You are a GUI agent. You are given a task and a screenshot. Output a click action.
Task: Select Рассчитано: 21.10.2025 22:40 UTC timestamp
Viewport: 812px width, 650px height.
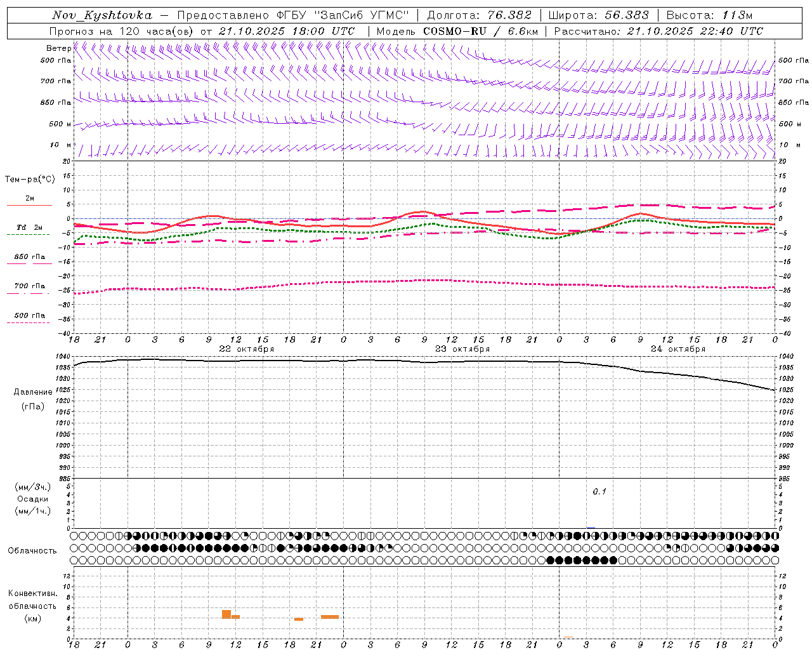(658, 31)
